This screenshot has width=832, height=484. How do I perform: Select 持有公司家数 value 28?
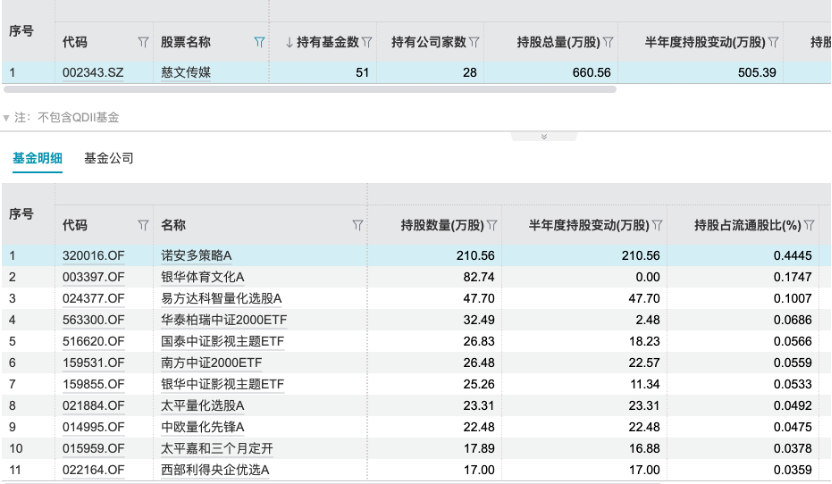tap(470, 72)
